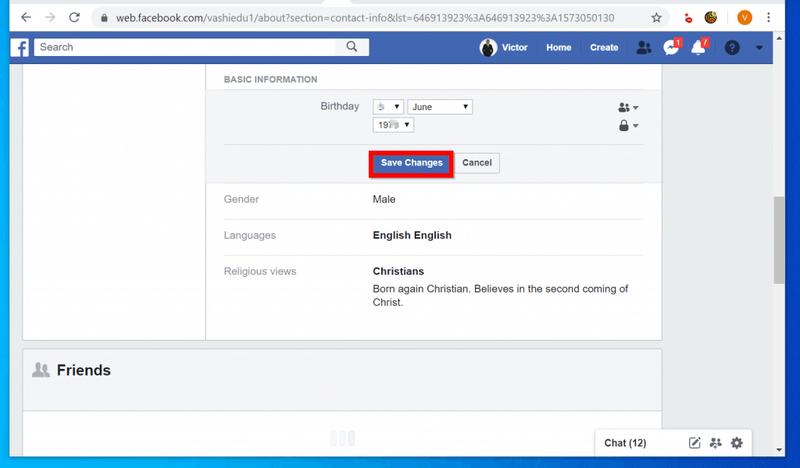Image resolution: width=800 pixels, height=468 pixels.
Task: Click the browser address bar URL
Action: tap(365, 18)
